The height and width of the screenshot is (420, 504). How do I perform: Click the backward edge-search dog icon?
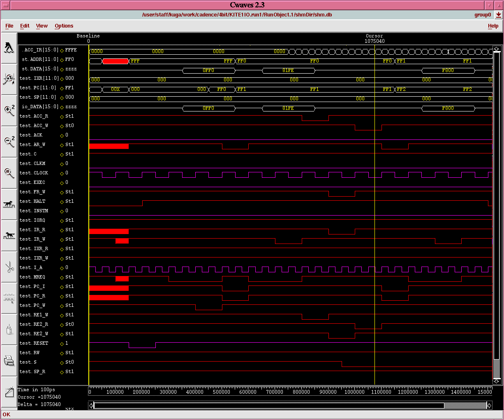tap(9, 234)
